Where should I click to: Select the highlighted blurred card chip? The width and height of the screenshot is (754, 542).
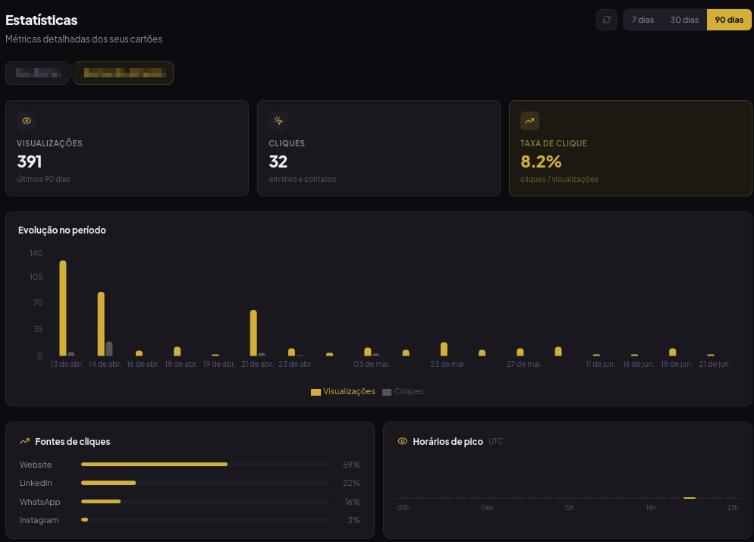tap(124, 73)
